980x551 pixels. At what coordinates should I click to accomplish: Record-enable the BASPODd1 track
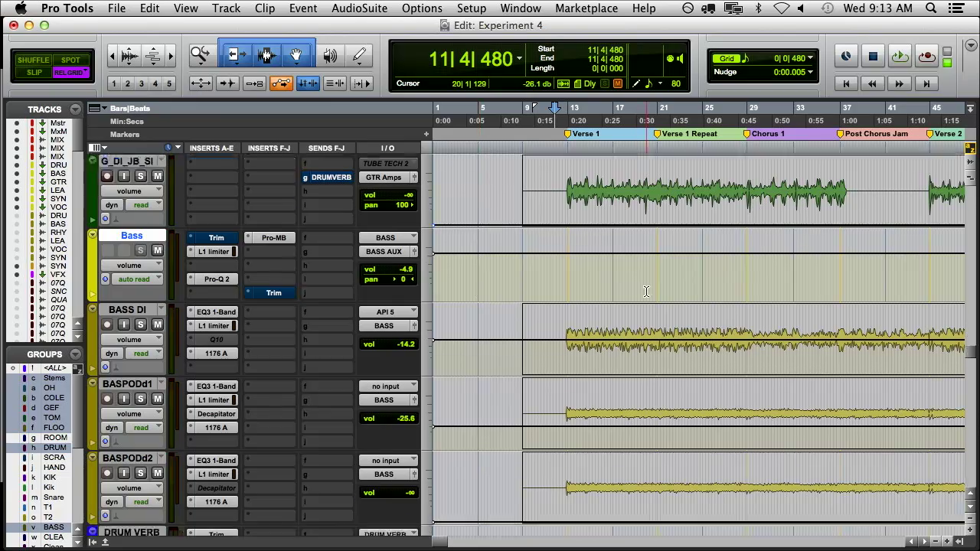[107, 399]
